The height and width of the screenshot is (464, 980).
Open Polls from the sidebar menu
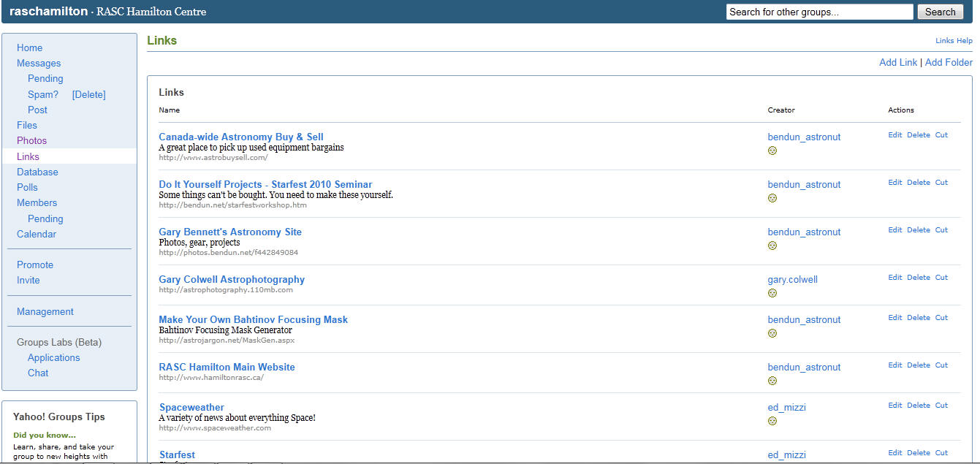27,187
